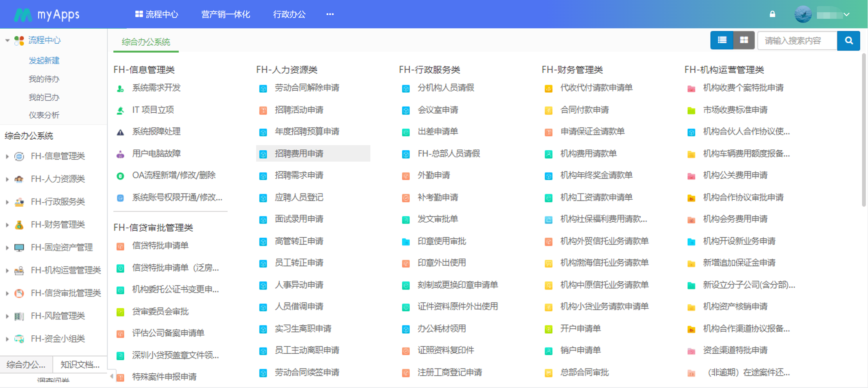Click the 会议室申请 icon

tap(406, 109)
